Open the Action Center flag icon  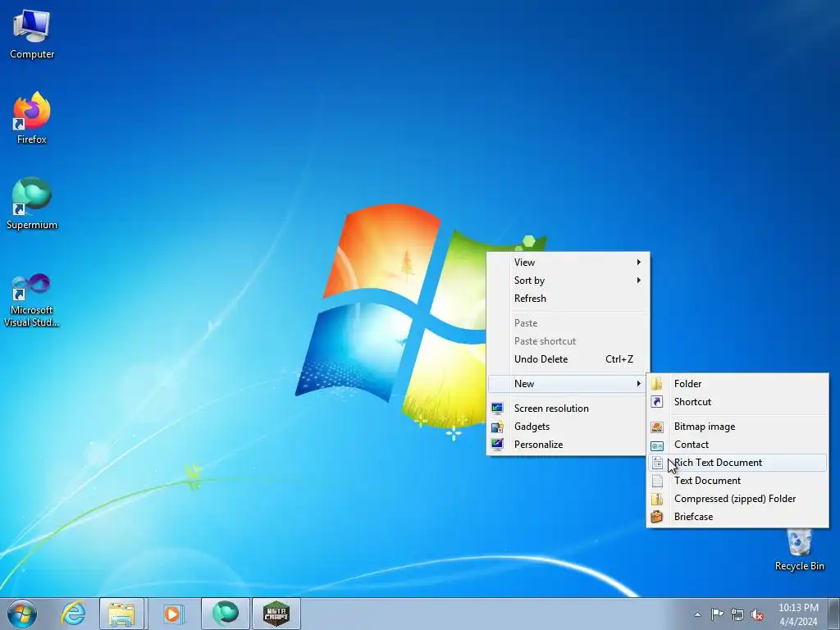(717, 614)
